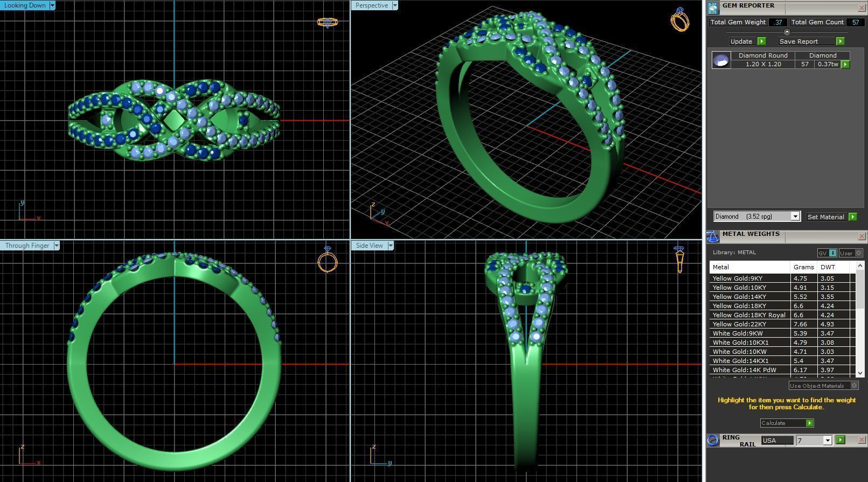Click orange ring icon in Through Finger view
The image size is (868, 482).
tap(328, 260)
